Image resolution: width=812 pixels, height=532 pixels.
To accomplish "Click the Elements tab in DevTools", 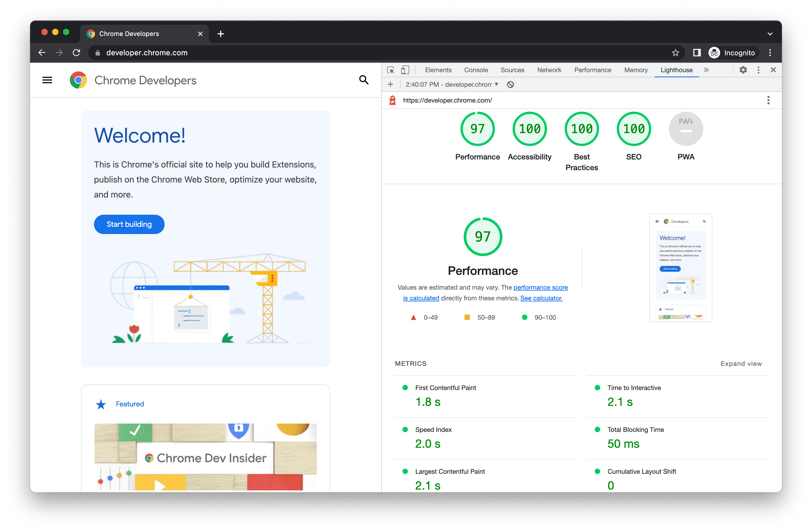I will pos(438,70).
